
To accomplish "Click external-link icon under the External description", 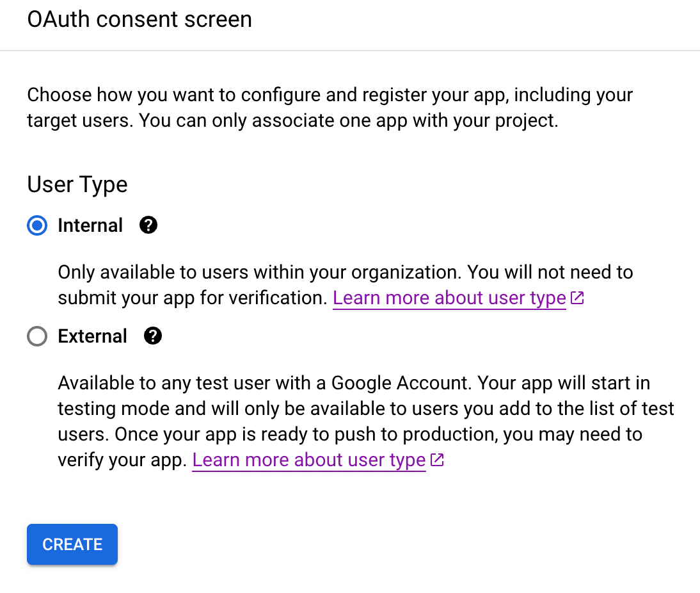I will 437,460.
